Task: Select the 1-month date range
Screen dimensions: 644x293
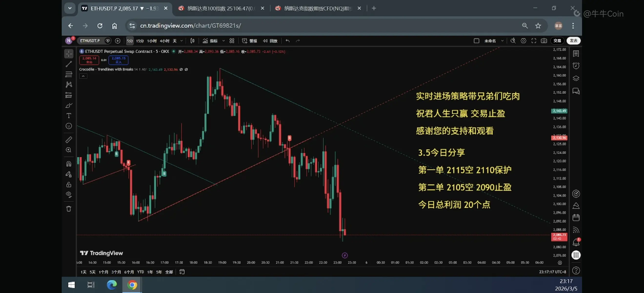Action: click(103, 272)
